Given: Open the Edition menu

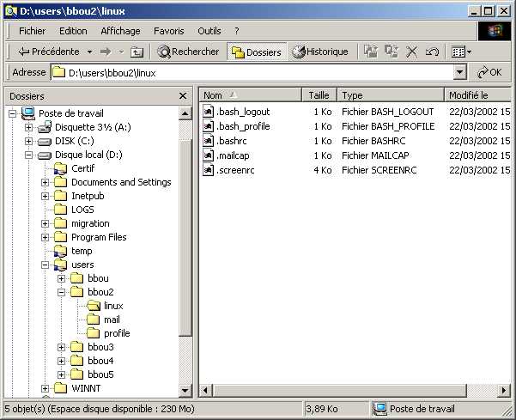Looking at the screenshot, I should click(73, 31).
